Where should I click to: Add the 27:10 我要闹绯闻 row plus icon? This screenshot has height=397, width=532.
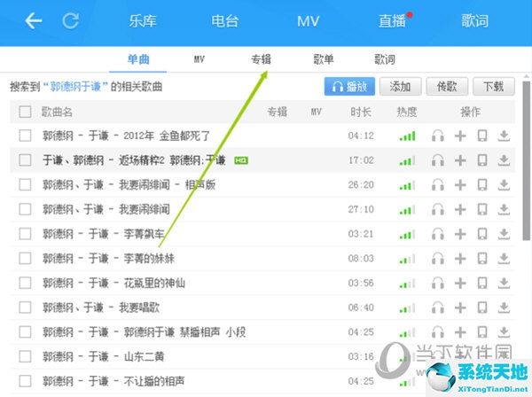pos(460,209)
